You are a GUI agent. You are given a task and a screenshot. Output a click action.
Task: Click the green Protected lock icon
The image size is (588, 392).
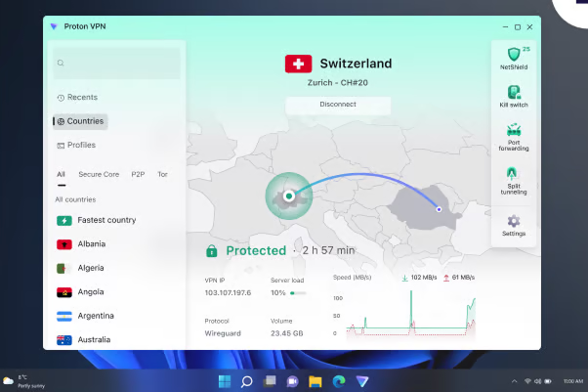coord(212,250)
